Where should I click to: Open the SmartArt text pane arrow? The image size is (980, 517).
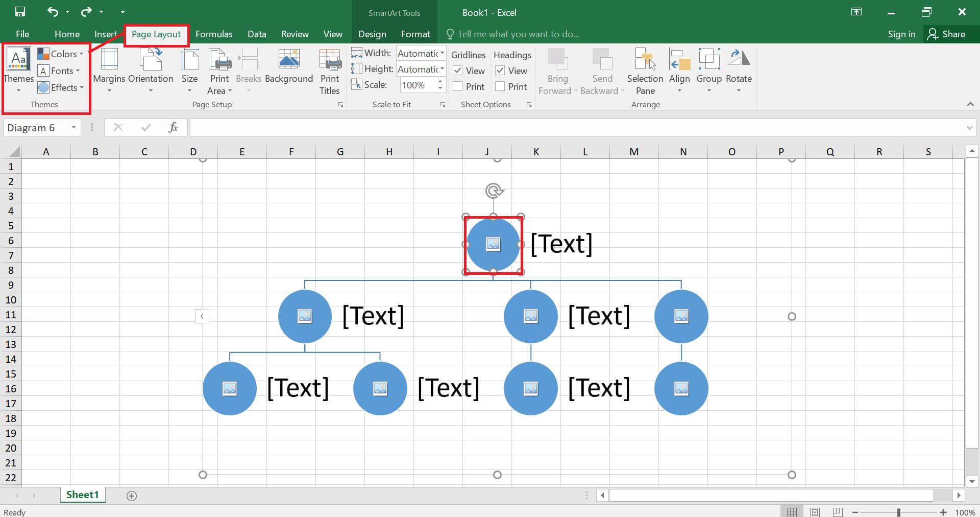[x=202, y=316]
